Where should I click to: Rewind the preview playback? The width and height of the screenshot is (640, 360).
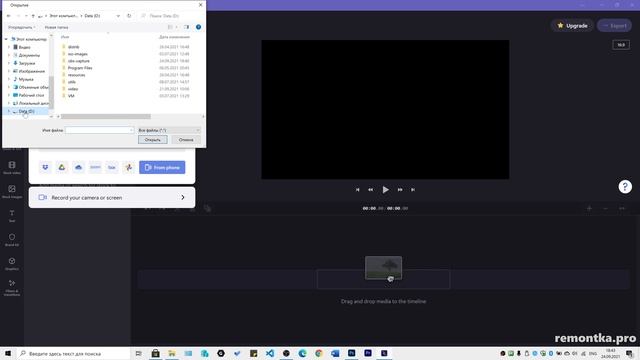coord(371,190)
